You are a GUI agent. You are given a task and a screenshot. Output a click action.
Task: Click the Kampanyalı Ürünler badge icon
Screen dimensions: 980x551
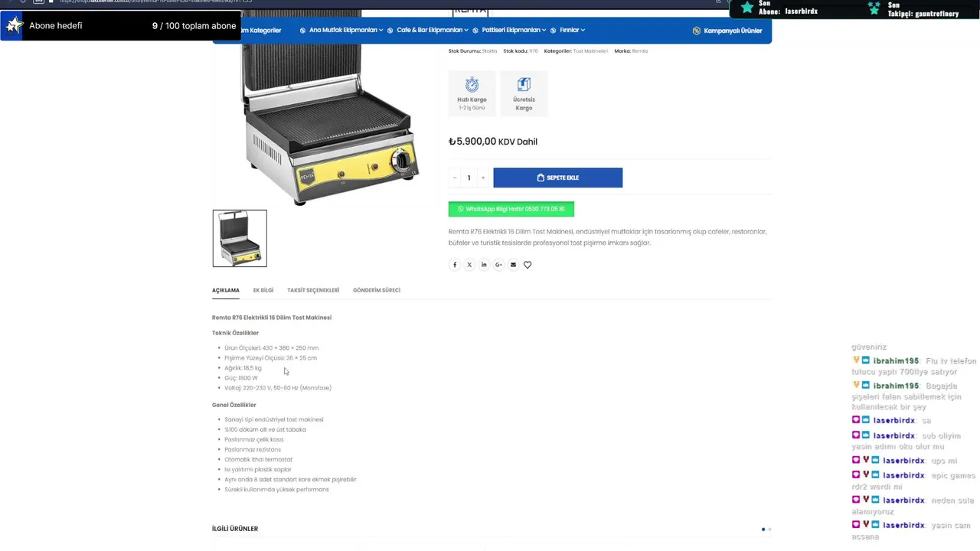click(697, 31)
